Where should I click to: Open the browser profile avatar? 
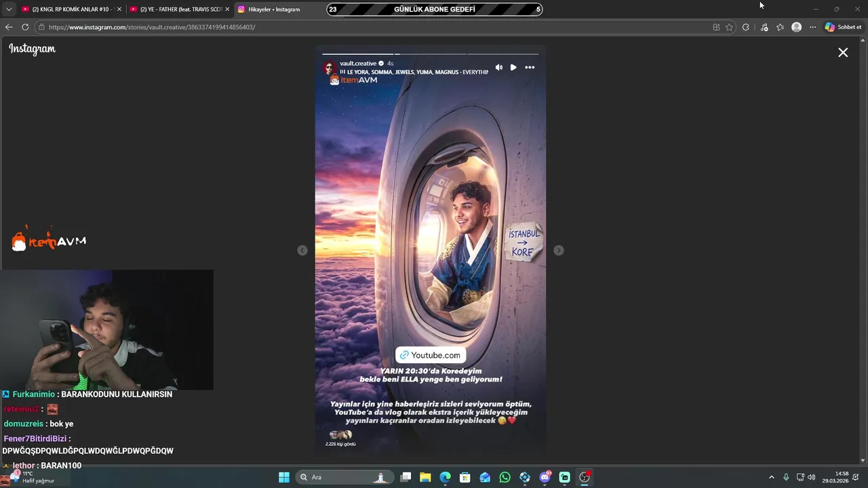pyautogui.click(x=797, y=27)
